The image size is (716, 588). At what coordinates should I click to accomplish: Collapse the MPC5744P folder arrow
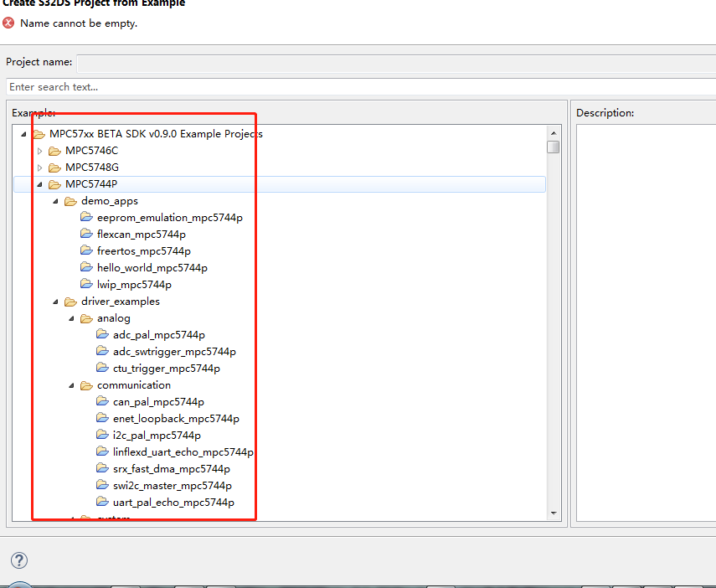coord(39,184)
